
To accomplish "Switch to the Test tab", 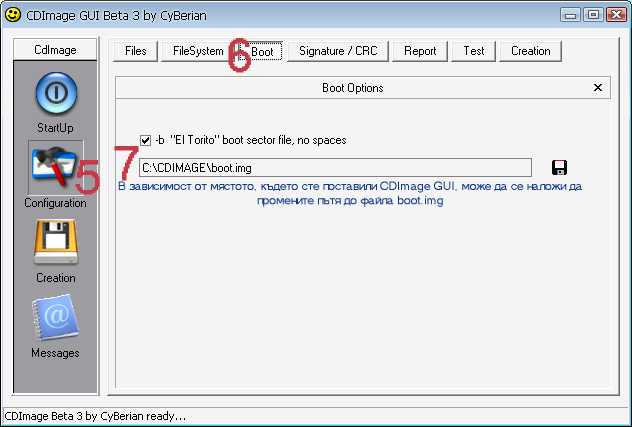I will click(x=473, y=51).
